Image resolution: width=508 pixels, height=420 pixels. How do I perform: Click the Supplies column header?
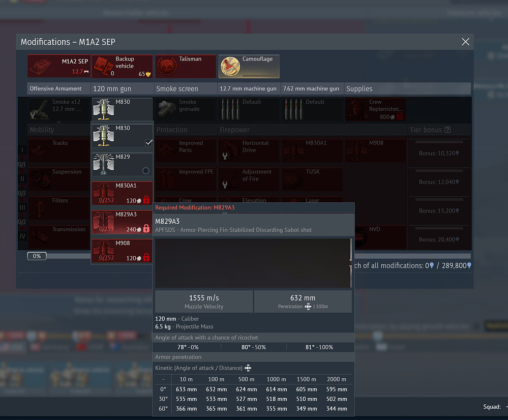pyautogui.click(x=407, y=88)
